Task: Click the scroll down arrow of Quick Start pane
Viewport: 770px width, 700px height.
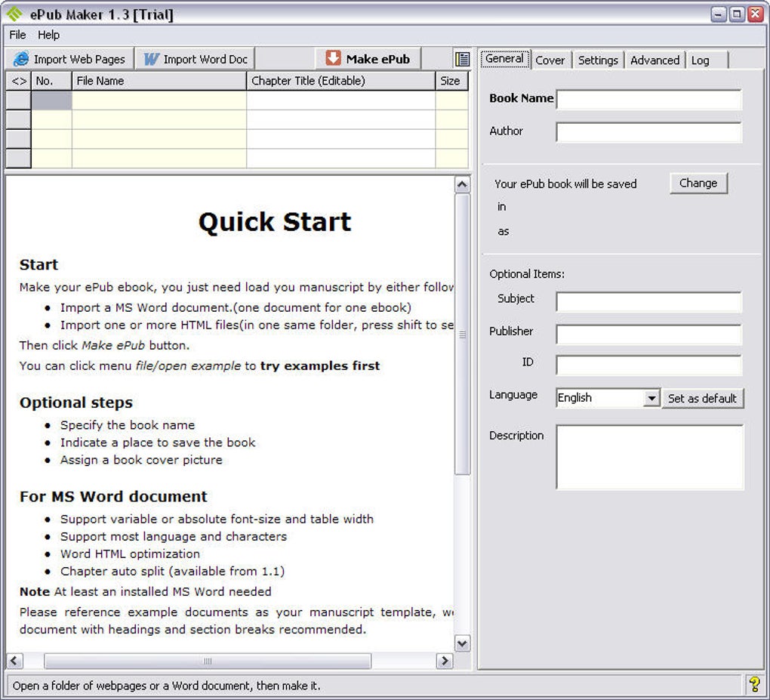Action: click(x=462, y=643)
